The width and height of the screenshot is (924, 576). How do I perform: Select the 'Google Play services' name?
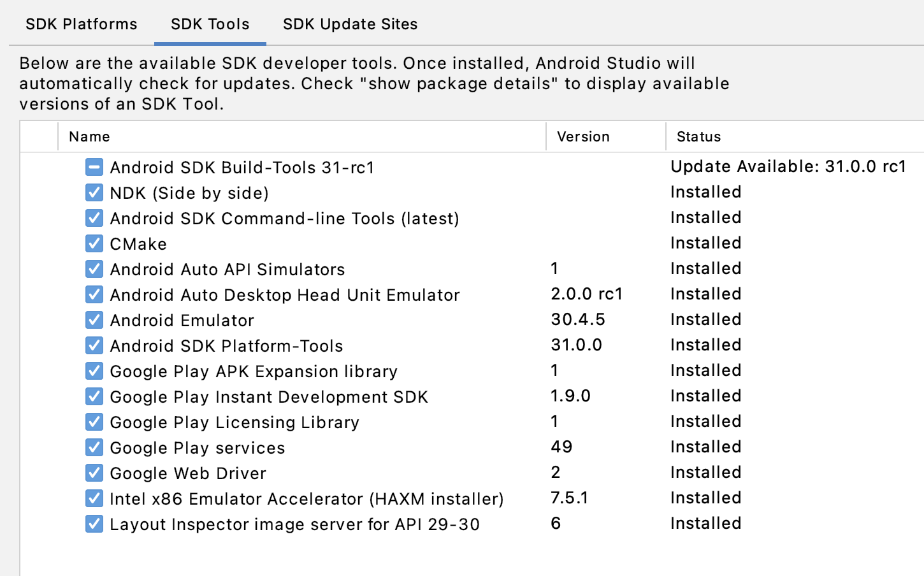198,448
